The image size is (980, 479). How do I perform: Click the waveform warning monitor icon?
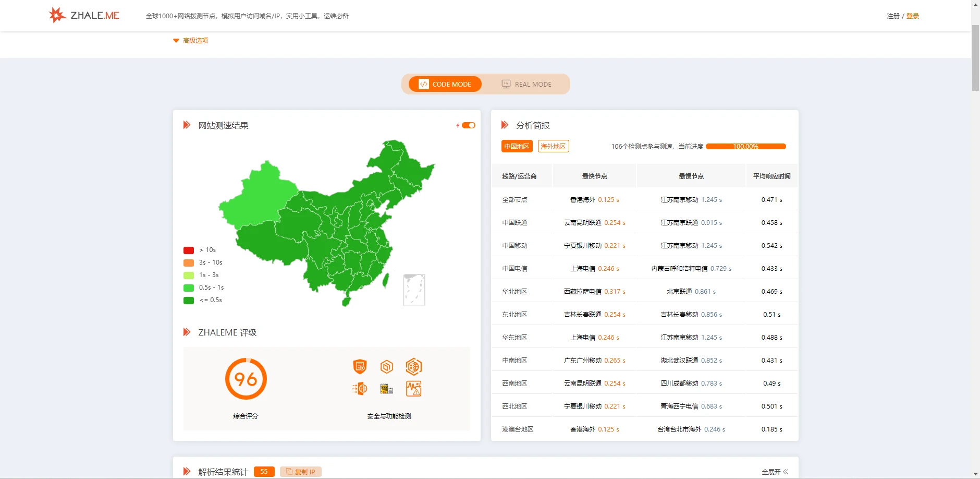(413, 389)
